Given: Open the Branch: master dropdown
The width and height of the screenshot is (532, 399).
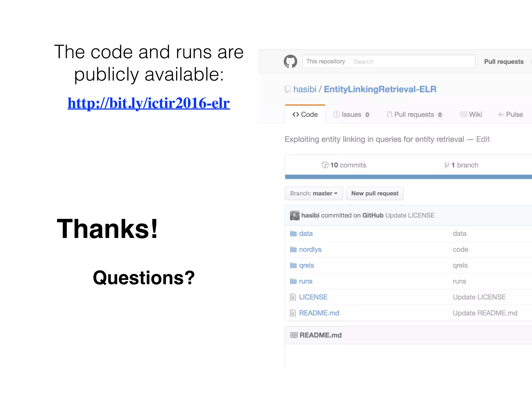Looking at the screenshot, I should click(x=314, y=194).
